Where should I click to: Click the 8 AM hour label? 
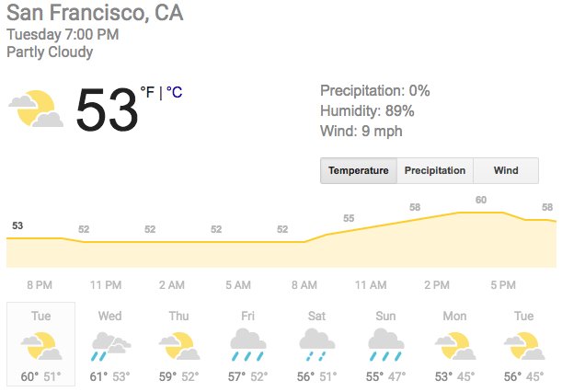[304, 285]
